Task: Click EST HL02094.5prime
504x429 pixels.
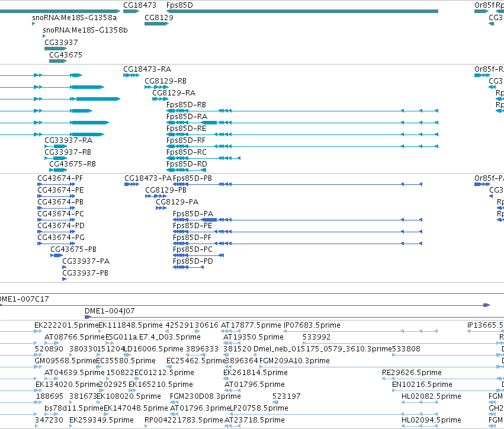Action: (x=431, y=420)
